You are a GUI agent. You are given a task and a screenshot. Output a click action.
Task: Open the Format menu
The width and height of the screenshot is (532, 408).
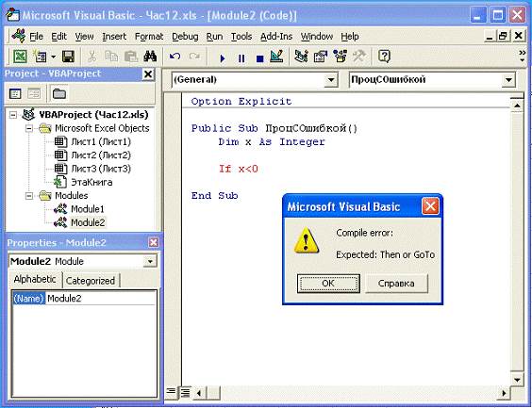coord(149,36)
